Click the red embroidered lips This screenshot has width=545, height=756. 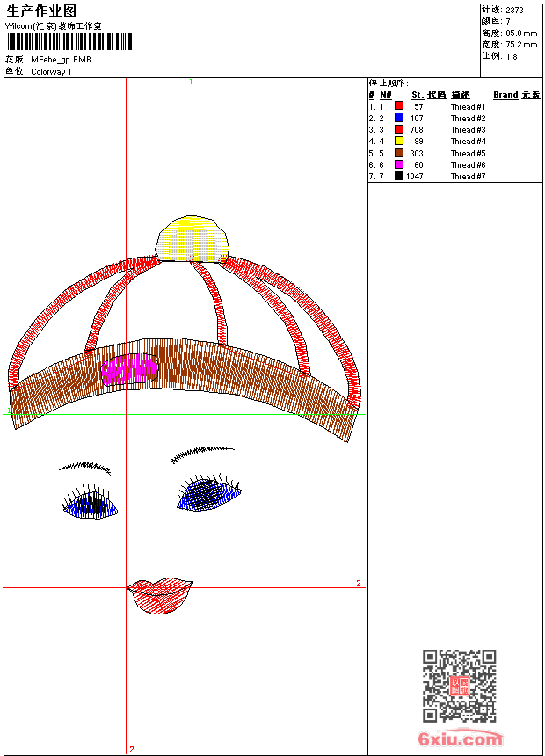click(160, 593)
